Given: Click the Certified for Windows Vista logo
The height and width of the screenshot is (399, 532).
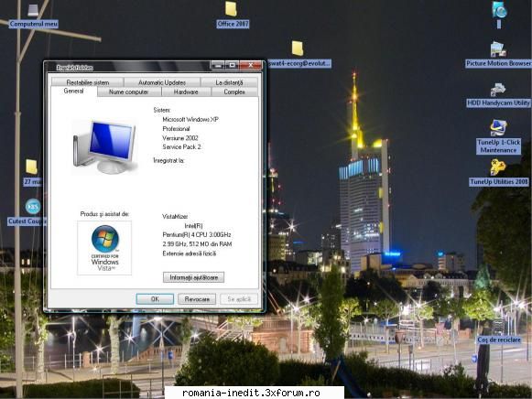Looking at the screenshot, I should [104, 248].
